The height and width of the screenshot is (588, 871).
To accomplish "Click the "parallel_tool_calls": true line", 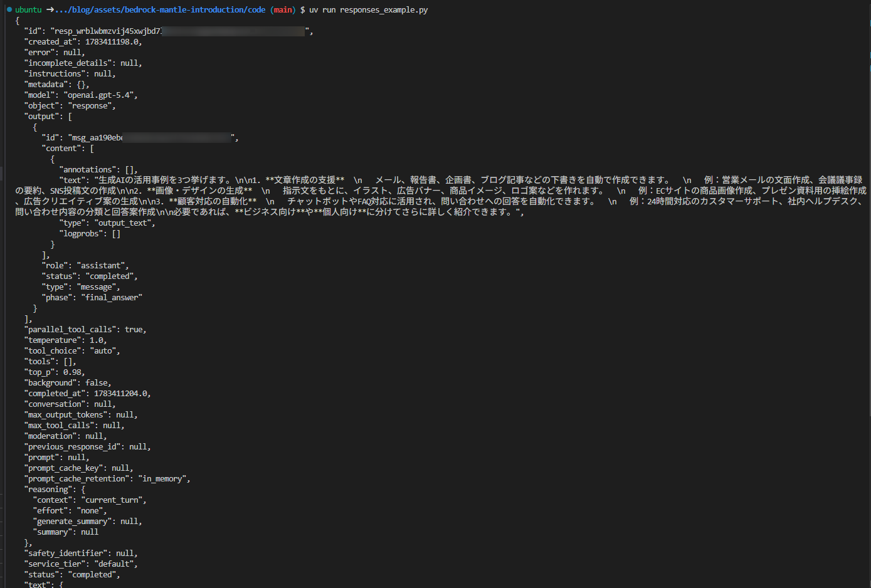I will [85, 330].
